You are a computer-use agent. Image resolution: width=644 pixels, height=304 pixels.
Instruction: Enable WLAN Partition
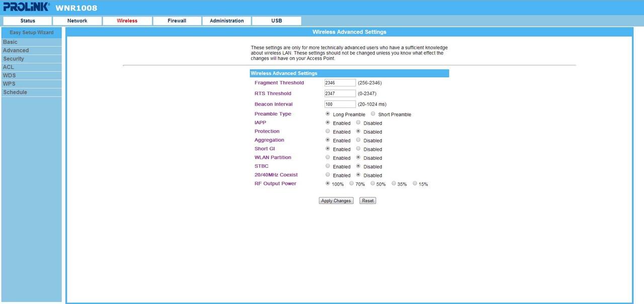(x=328, y=157)
